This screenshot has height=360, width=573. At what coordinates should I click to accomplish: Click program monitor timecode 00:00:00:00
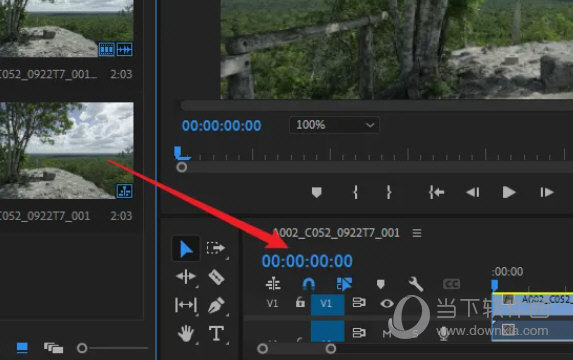(x=221, y=126)
